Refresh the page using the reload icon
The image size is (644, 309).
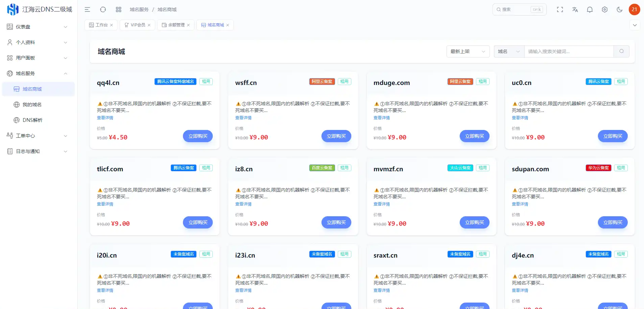103,9
